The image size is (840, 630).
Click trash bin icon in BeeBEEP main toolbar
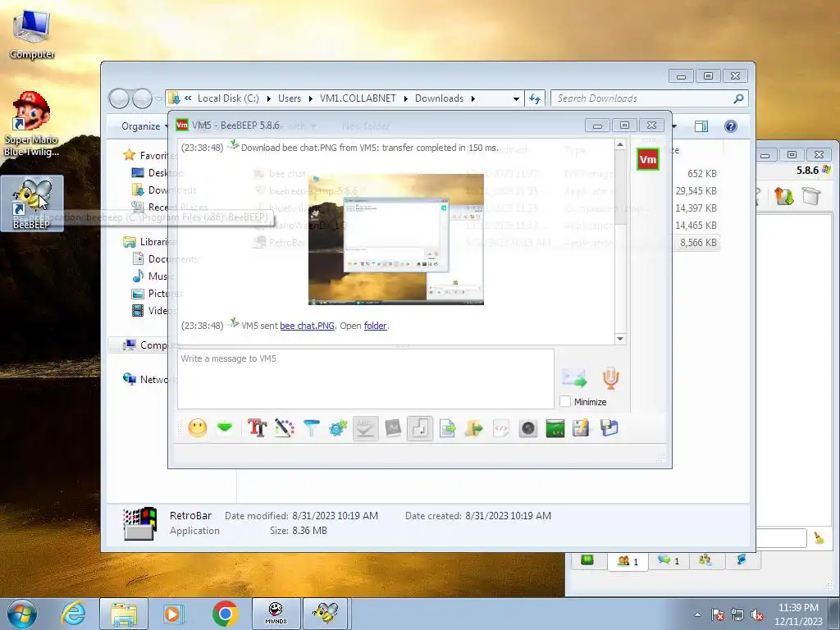coord(811,196)
